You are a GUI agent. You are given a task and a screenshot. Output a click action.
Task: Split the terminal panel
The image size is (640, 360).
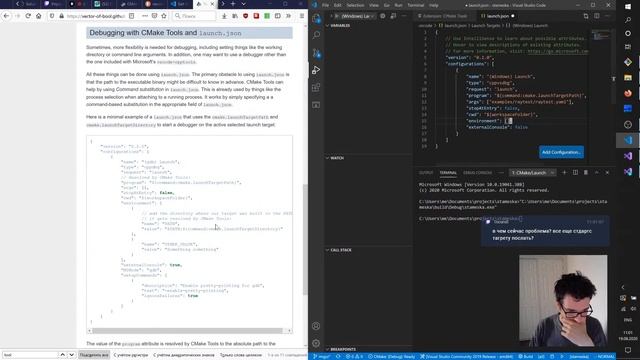(x=575, y=173)
